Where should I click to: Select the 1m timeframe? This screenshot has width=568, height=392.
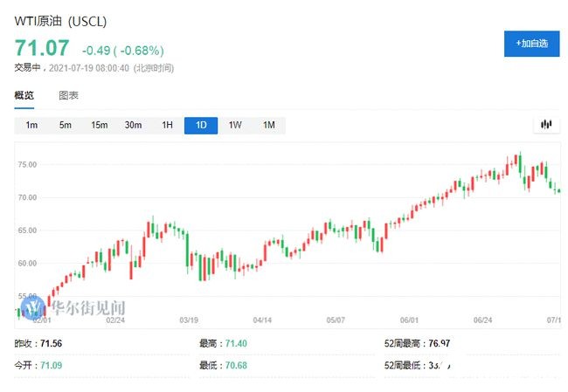[x=31, y=126]
